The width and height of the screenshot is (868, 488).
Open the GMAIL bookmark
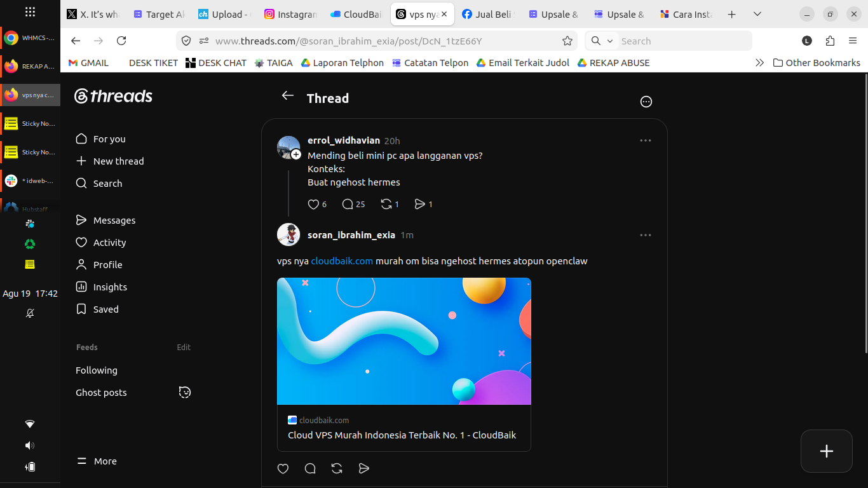click(x=88, y=63)
